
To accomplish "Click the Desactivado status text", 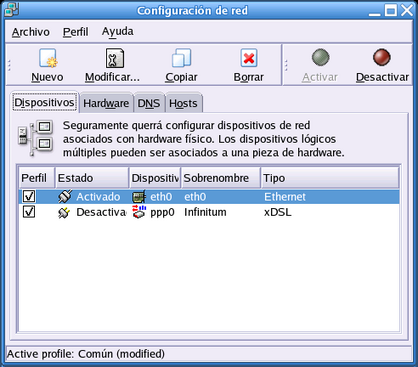I will (101, 212).
